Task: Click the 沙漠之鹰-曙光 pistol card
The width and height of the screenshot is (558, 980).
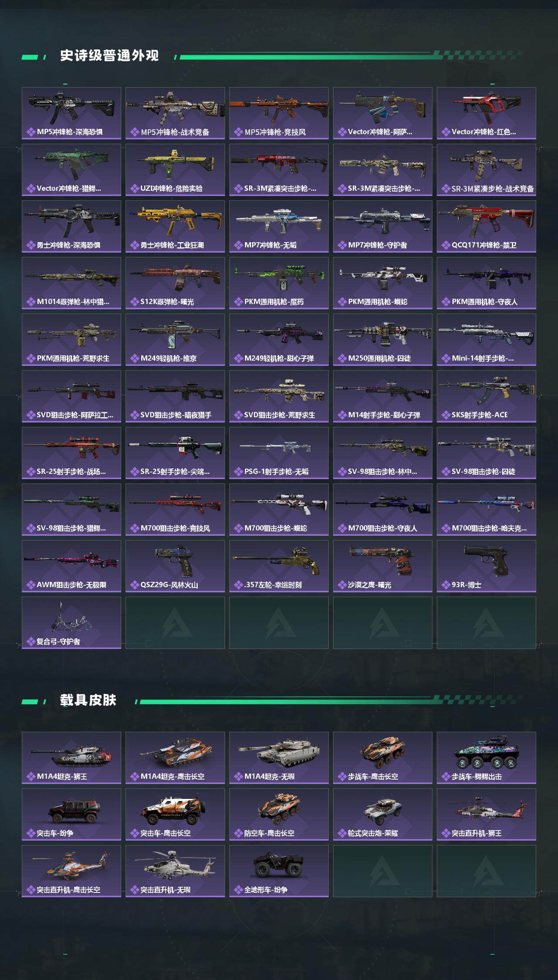Action: pos(383,566)
